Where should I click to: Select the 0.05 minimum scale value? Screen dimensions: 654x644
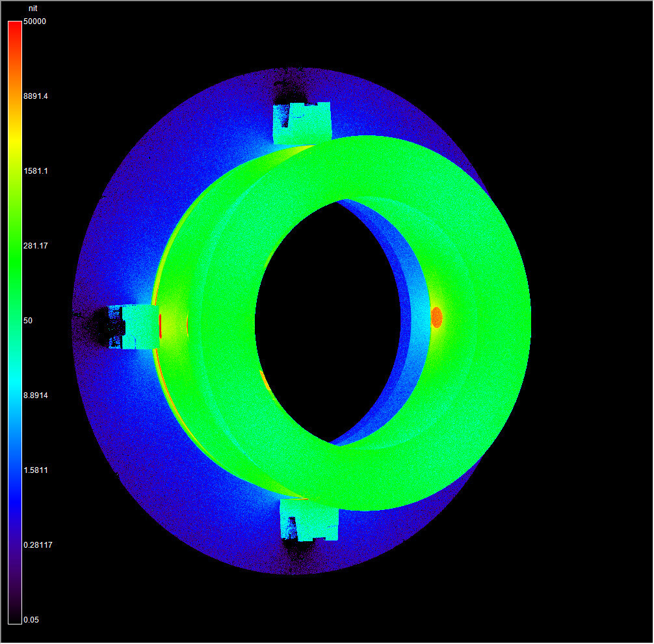(31, 620)
